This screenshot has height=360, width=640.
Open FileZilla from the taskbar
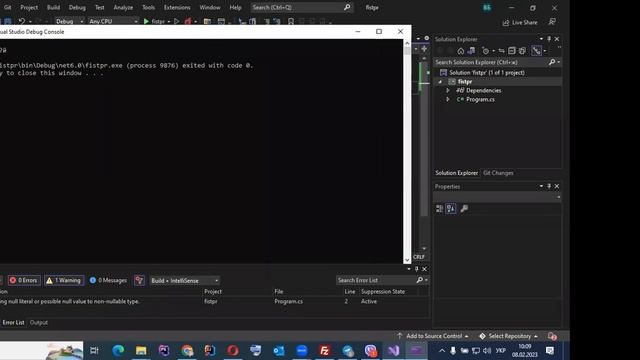(324, 351)
